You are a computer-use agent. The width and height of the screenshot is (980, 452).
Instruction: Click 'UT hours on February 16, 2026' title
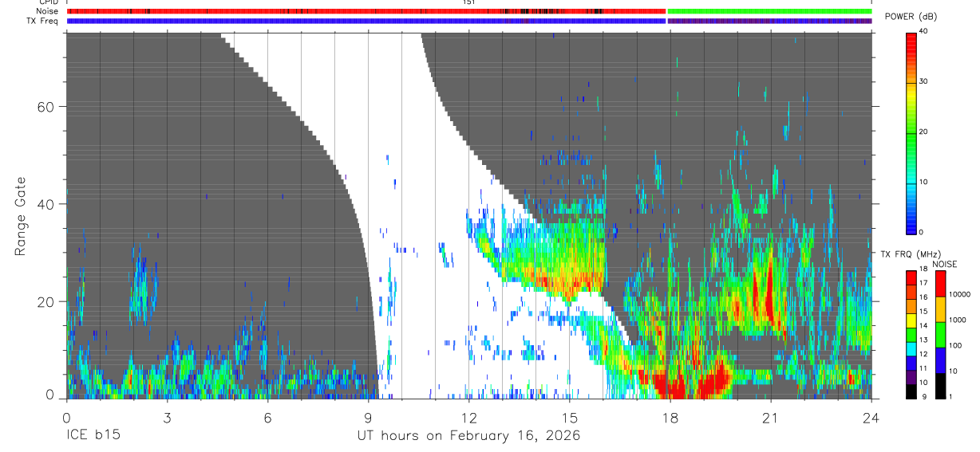tap(468, 436)
